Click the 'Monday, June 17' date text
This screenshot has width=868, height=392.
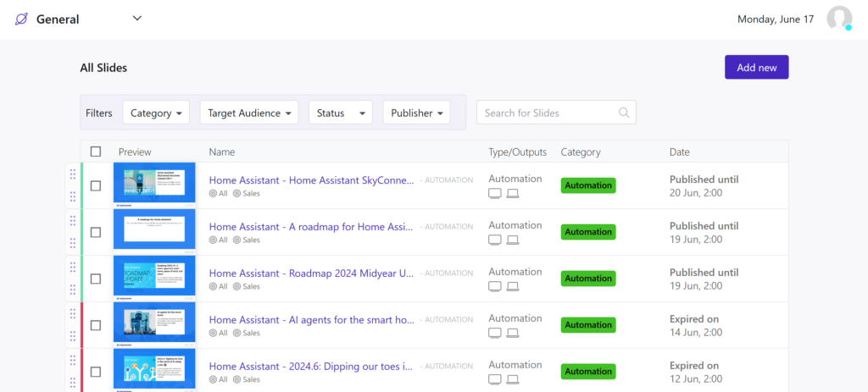click(776, 19)
